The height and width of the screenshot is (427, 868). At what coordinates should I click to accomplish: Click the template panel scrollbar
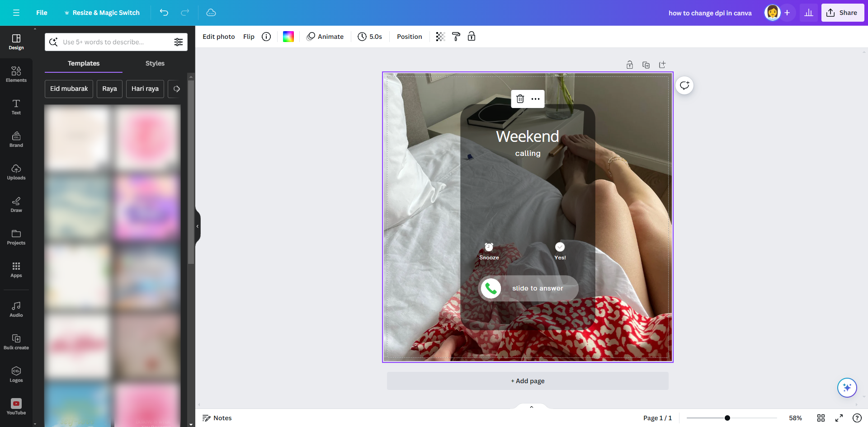191,172
